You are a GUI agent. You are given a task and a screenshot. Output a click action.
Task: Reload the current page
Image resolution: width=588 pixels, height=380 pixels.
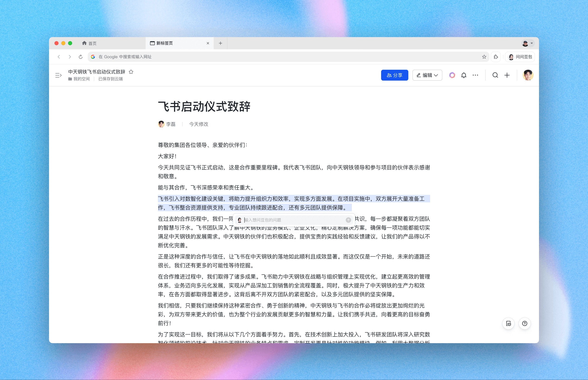pos(81,57)
